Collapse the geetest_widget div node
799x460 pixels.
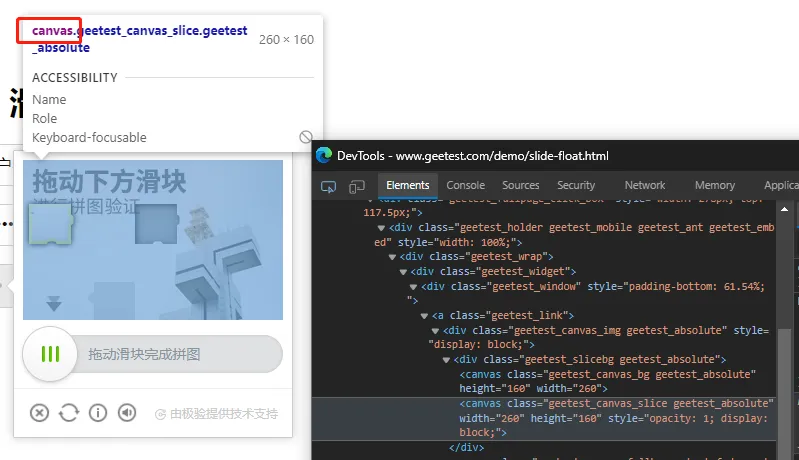coord(404,272)
